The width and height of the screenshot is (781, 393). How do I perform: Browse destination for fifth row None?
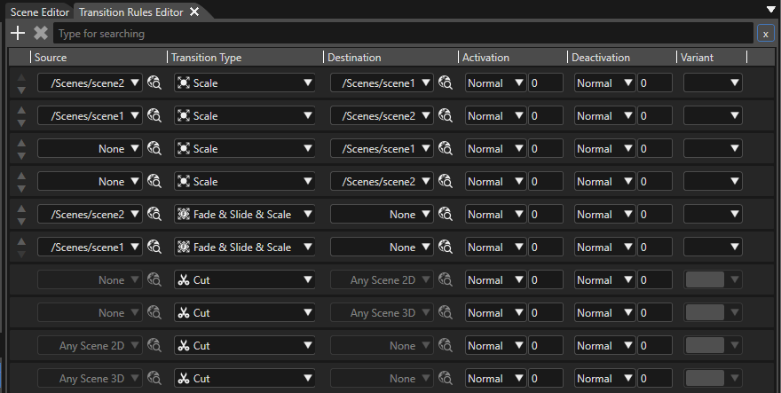tap(445, 214)
